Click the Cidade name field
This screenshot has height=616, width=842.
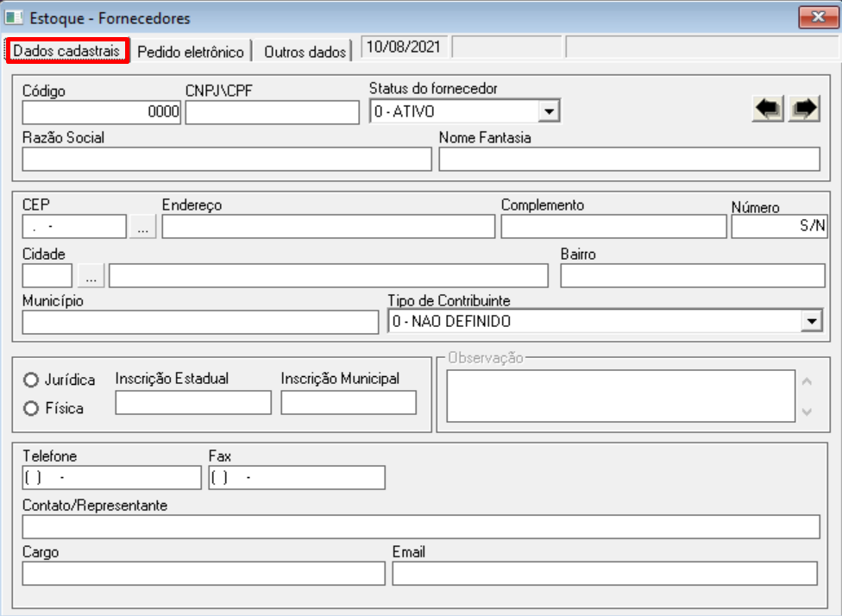tap(329, 275)
